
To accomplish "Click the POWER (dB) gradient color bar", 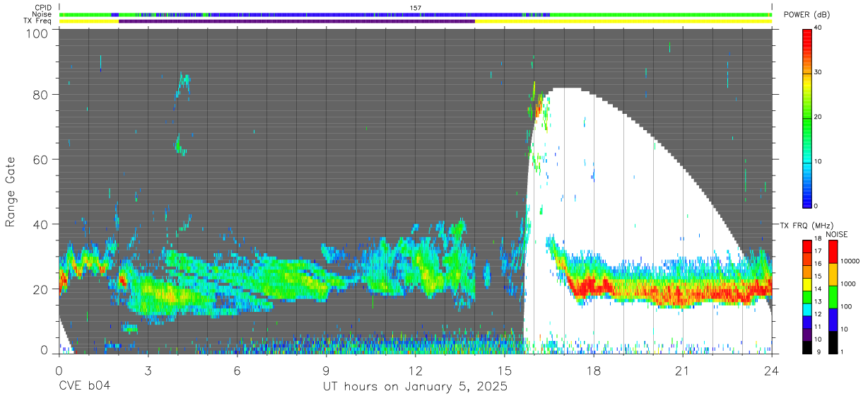I will (807, 117).
